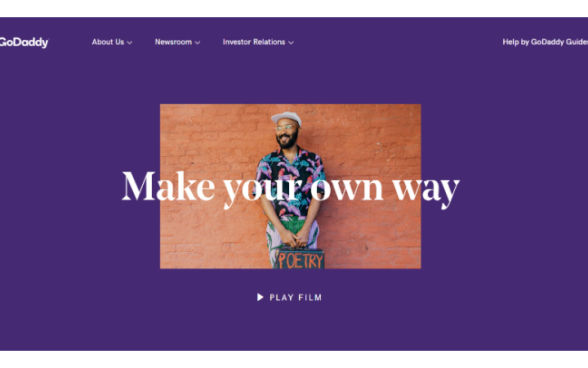Expand the chevron beside Investor Relations

tap(291, 43)
